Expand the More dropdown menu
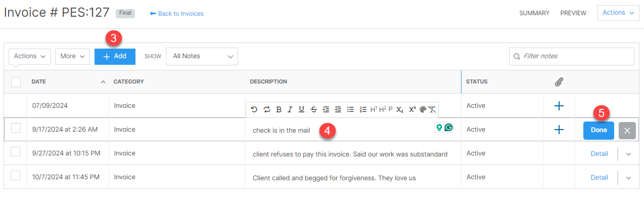Viewport: 644px width, 201px height. click(x=72, y=56)
